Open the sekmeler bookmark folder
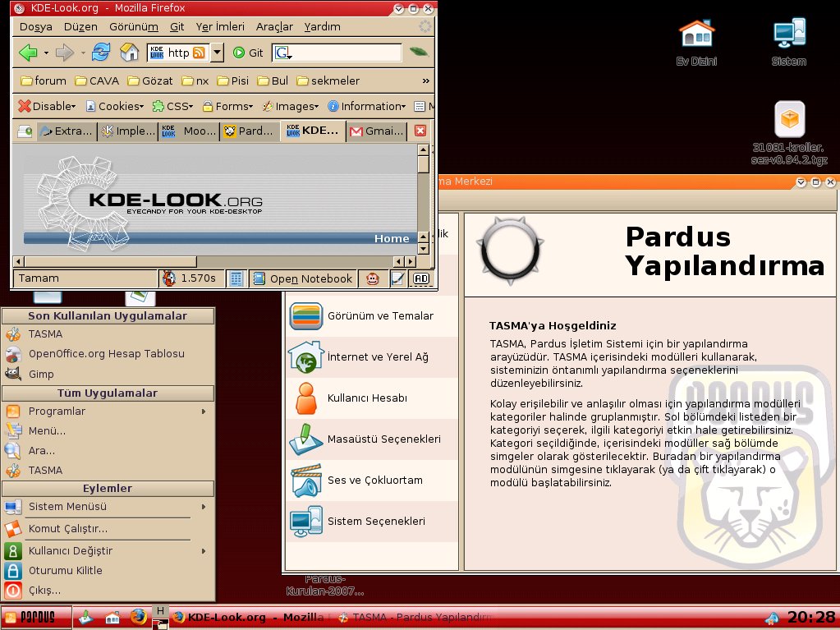840x630 pixels. (x=328, y=80)
